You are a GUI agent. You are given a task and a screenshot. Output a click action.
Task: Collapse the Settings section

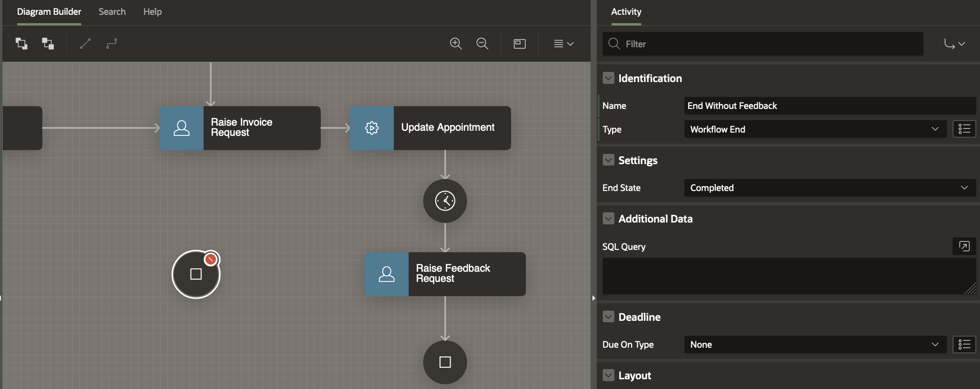[x=608, y=160]
